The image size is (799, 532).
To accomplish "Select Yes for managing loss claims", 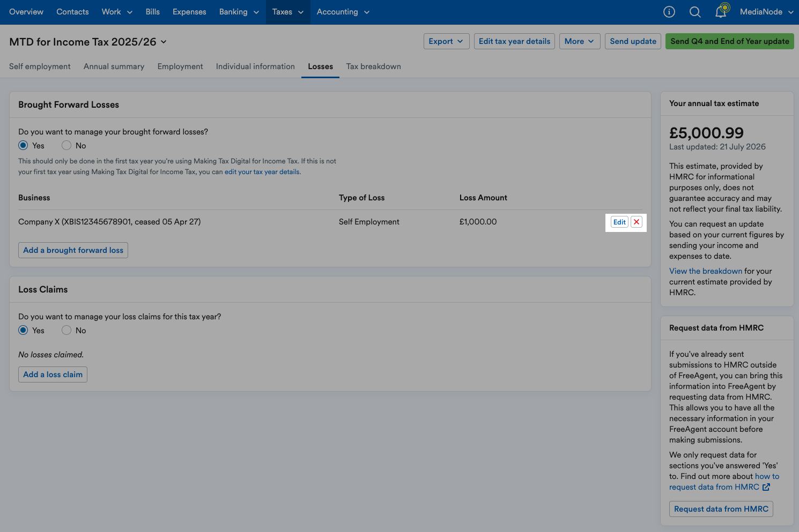I will [x=23, y=330].
